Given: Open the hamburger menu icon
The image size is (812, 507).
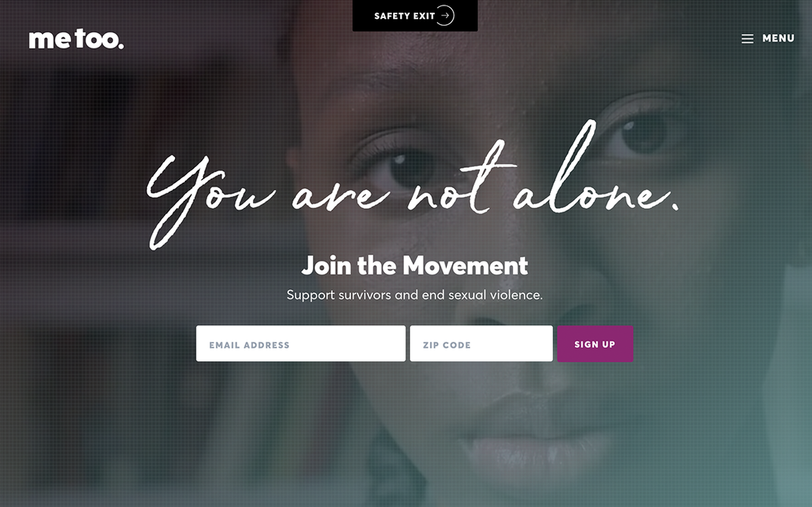Looking at the screenshot, I should click(x=747, y=38).
